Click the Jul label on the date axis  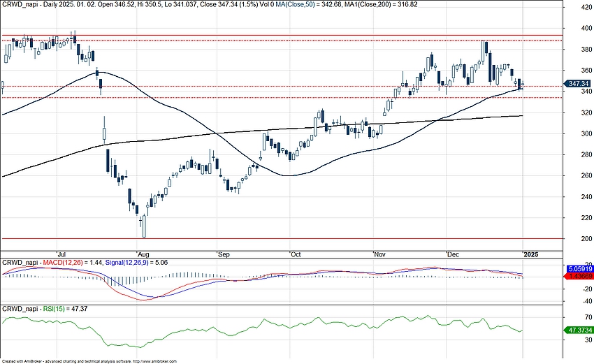62,254
